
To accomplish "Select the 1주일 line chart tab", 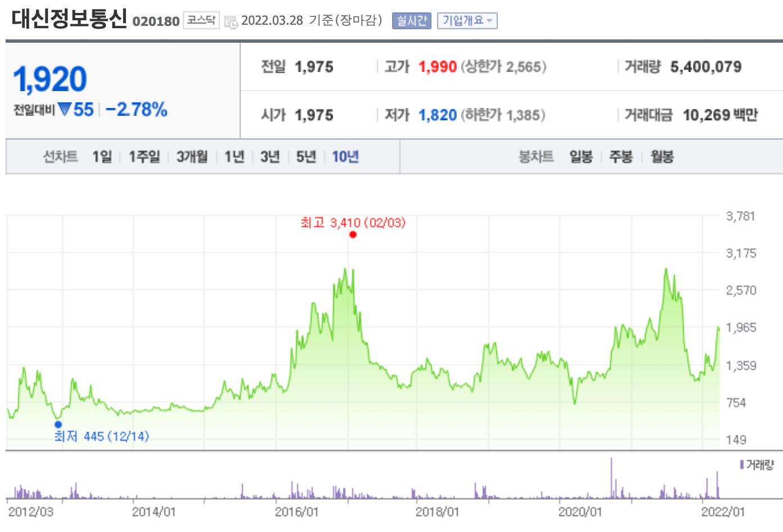I will pos(145,156).
